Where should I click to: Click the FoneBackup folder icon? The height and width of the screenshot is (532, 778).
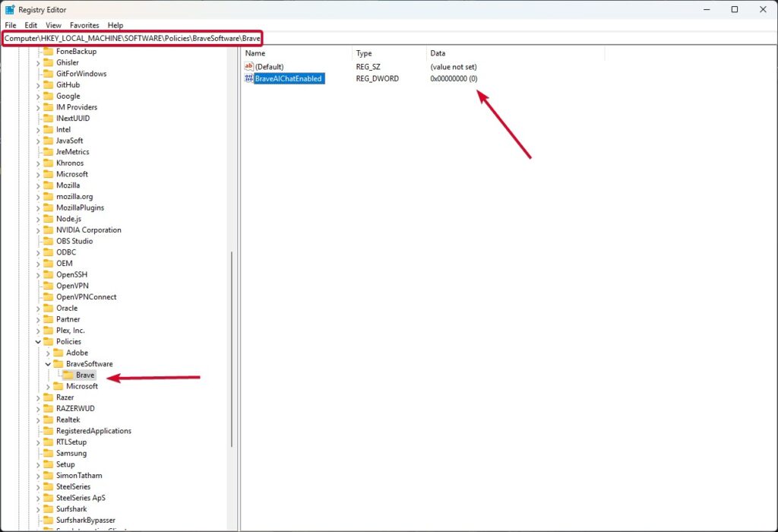(x=48, y=51)
